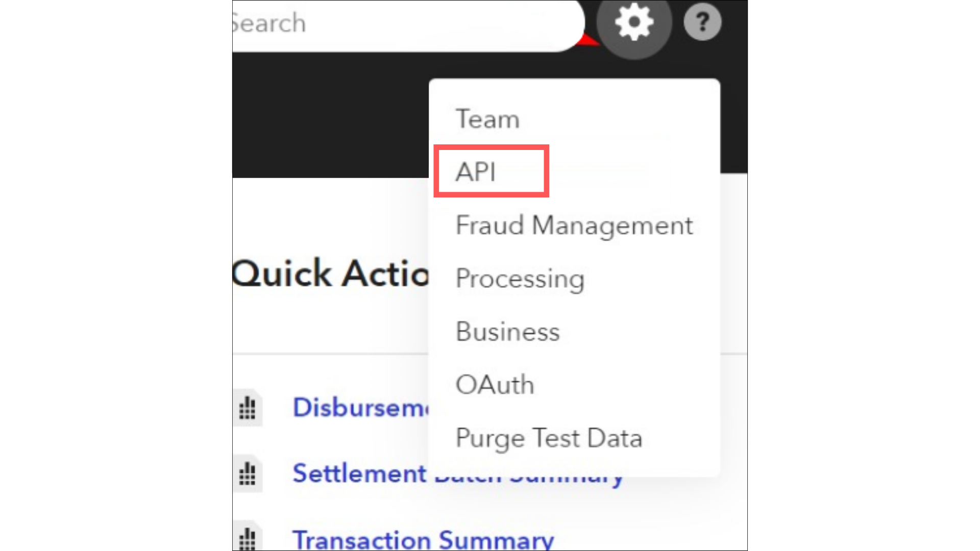Focus the Search input field
The width and height of the screenshot is (980, 551).
407,24
